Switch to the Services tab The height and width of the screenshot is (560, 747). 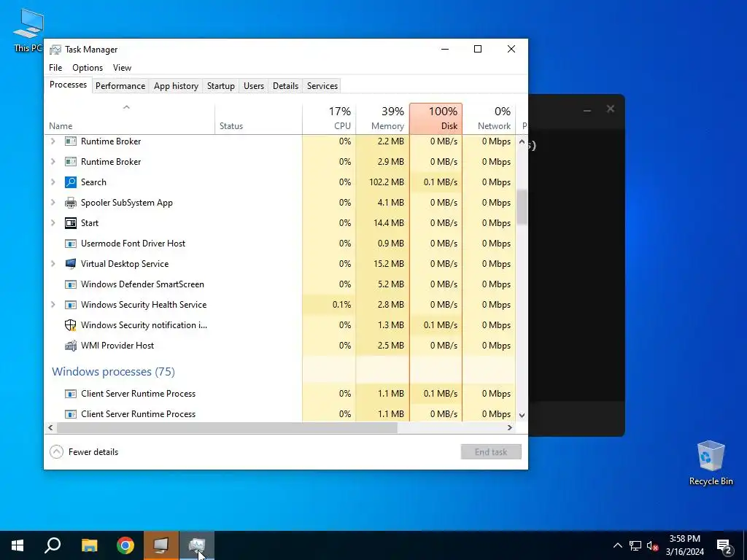coord(322,86)
